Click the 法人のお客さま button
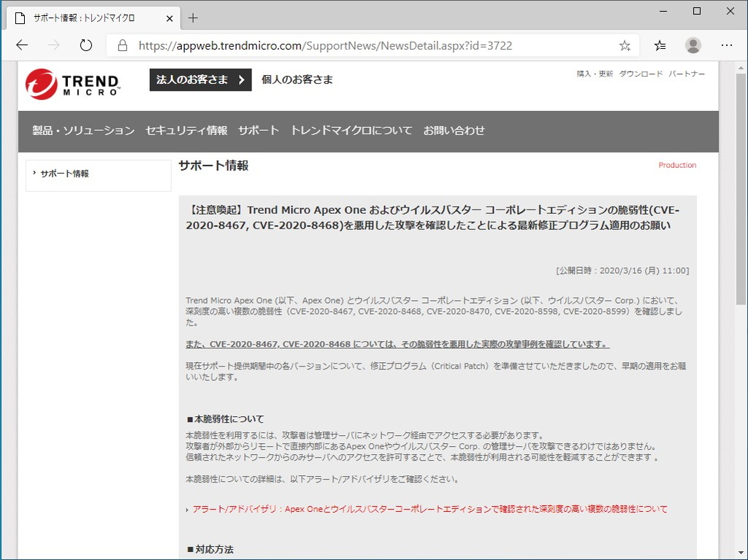748x560 pixels. [199, 80]
